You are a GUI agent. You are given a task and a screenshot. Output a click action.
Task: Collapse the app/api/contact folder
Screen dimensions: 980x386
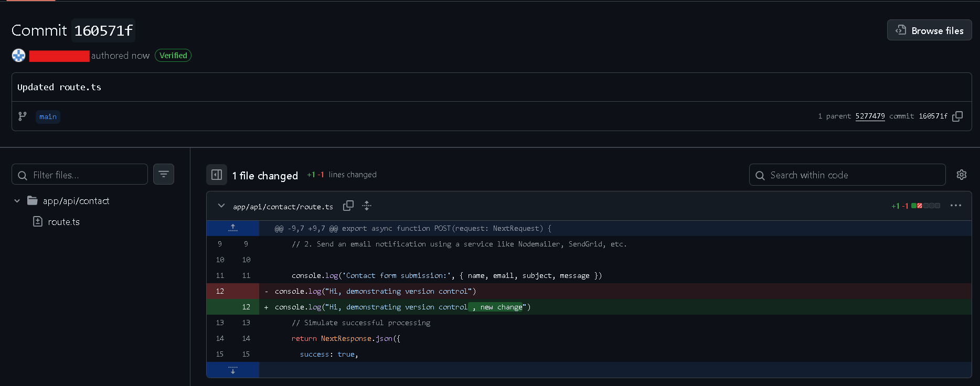(x=17, y=201)
